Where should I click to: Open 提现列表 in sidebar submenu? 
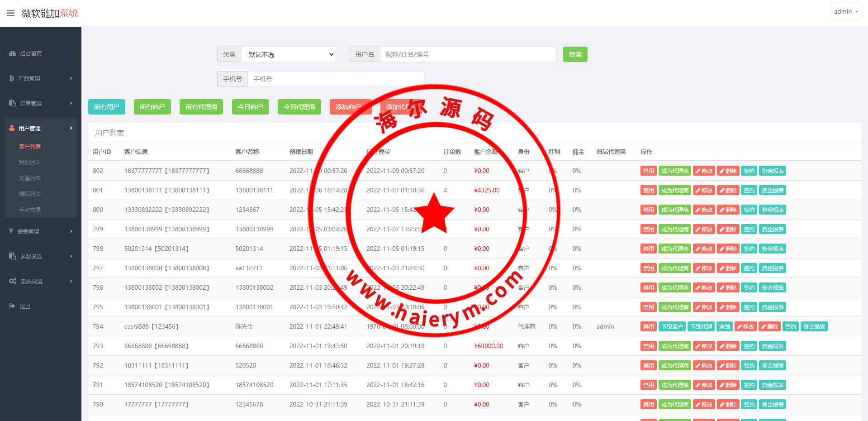(x=30, y=194)
